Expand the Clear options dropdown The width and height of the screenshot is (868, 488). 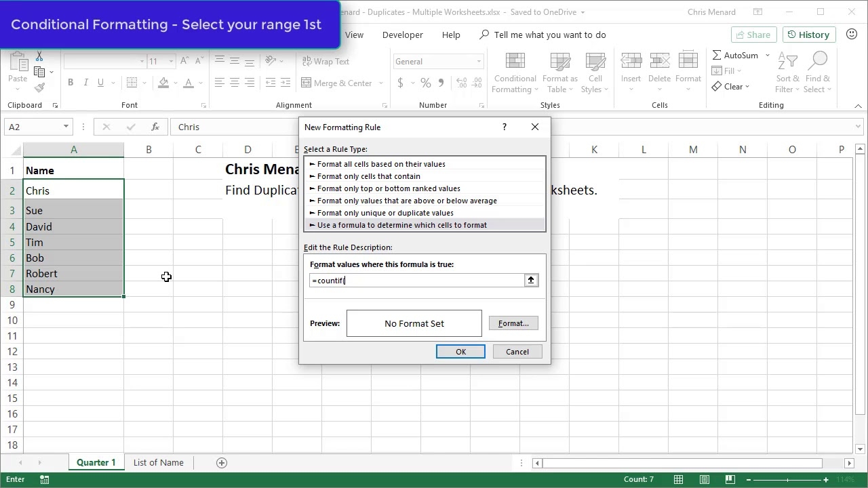click(747, 87)
